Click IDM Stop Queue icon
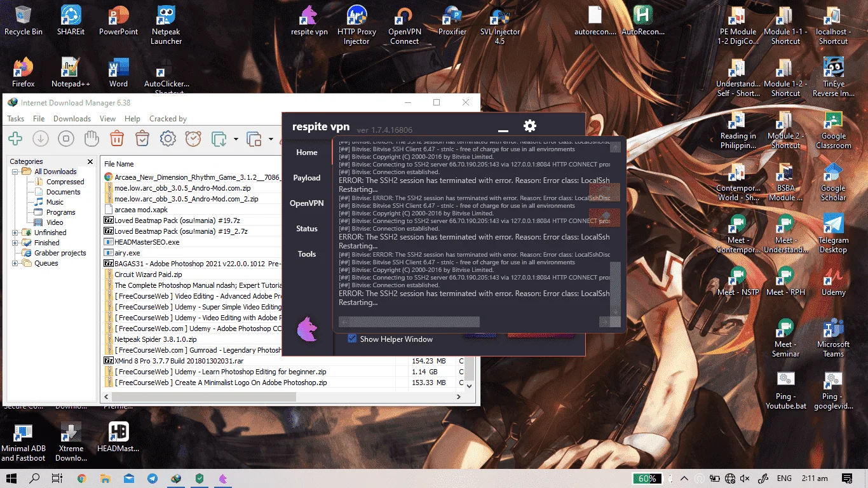This screenshot has width=868, height=488. (254, 139)
